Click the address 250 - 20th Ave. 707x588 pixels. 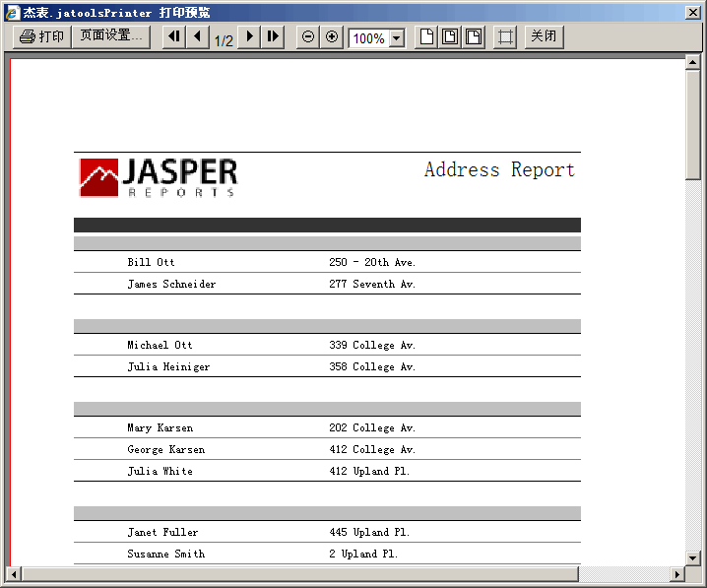[x=372, y=262]
